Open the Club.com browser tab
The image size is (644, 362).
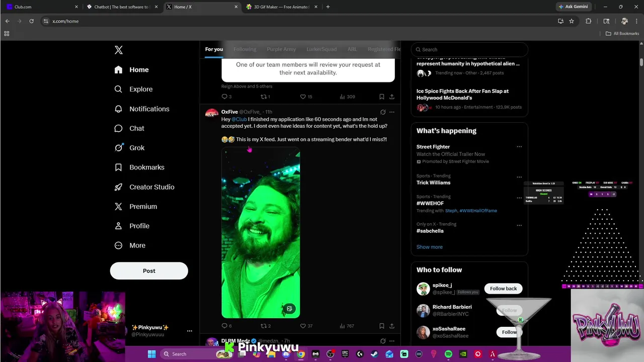point(42,7)
